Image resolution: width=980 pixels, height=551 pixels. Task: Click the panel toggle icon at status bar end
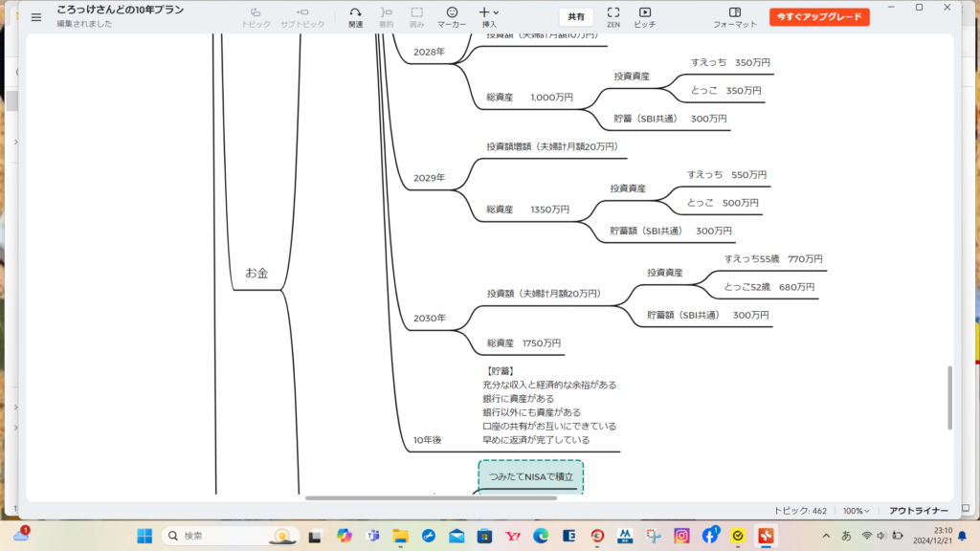point(966,509)
